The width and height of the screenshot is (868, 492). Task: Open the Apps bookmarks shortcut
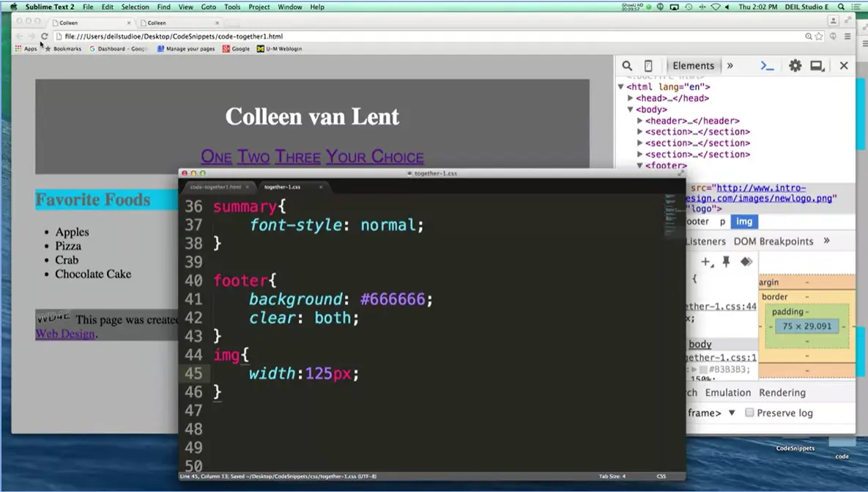26,49
